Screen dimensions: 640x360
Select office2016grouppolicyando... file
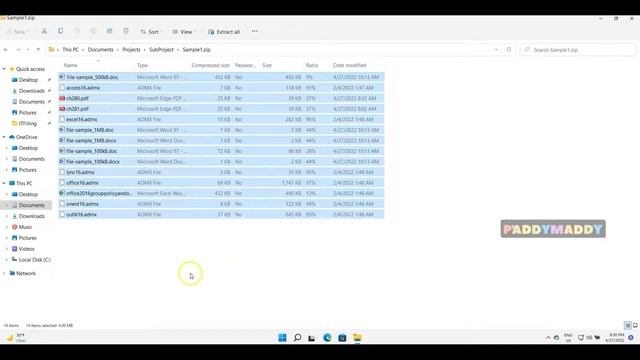[x=221, y=193]
